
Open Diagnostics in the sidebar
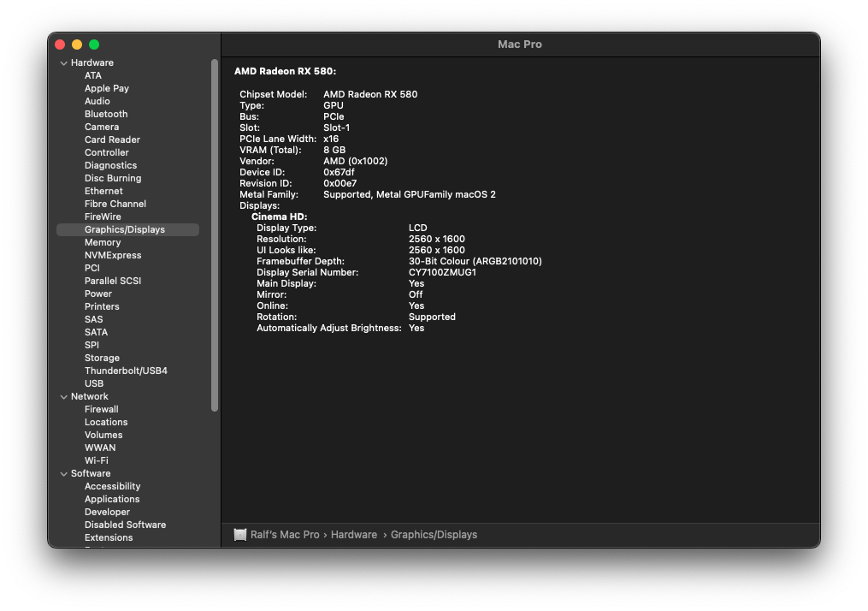click(110, 165)
